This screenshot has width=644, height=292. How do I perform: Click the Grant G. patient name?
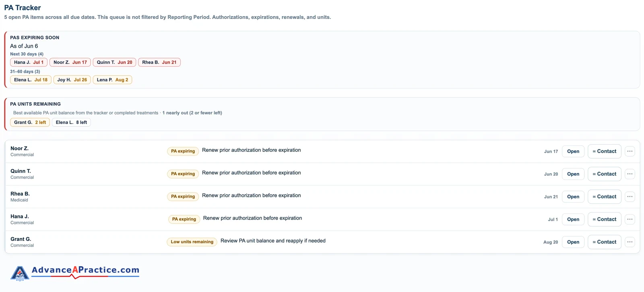click(x=21, y=239)
